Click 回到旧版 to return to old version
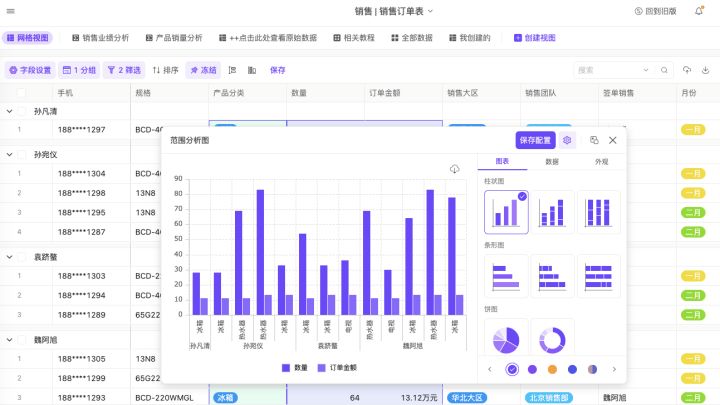 [655, 11]
